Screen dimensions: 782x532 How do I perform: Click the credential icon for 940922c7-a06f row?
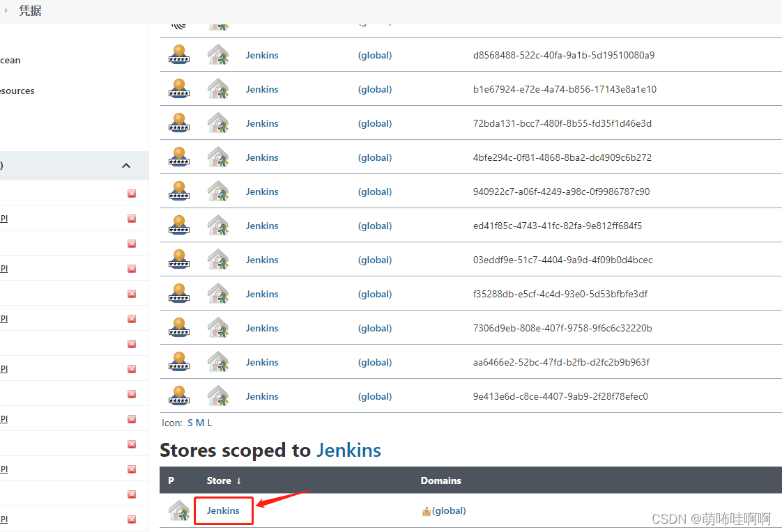click(179, 191)
